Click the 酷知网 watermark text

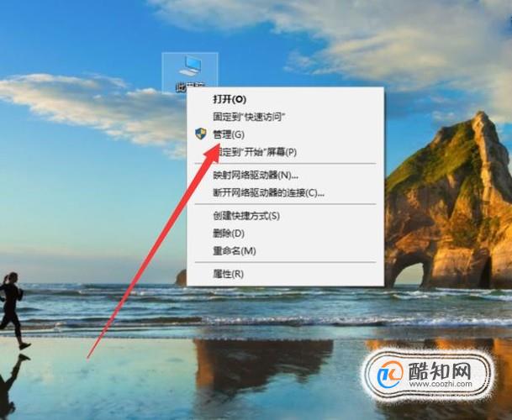(x=440, y=370)
